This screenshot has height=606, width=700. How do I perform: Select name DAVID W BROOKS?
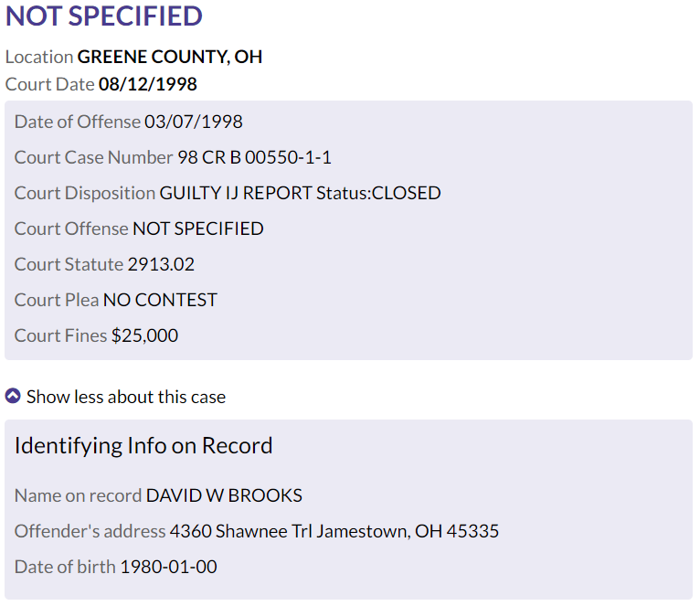click(224, 495)
